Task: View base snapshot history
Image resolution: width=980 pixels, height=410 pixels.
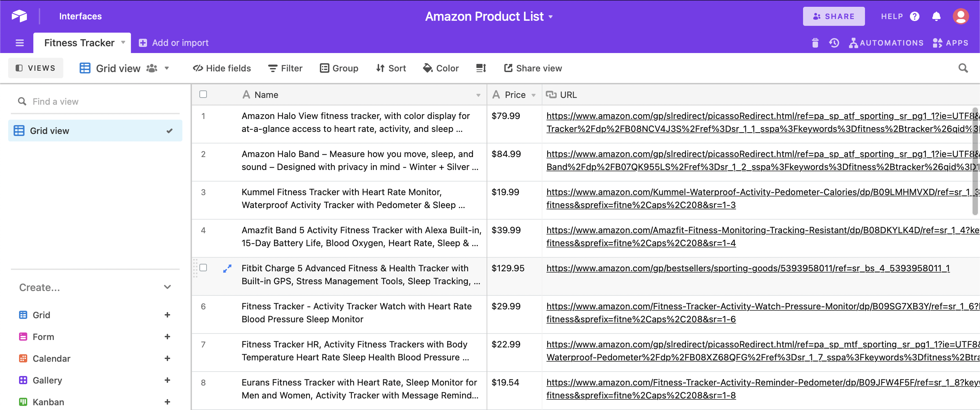Action: (x=834, y=42)
